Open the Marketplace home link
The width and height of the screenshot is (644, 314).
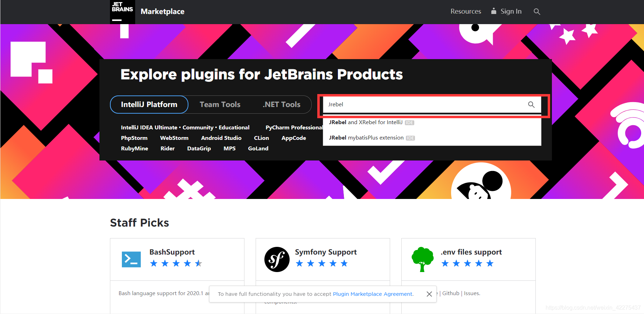[x=162, y=12]
